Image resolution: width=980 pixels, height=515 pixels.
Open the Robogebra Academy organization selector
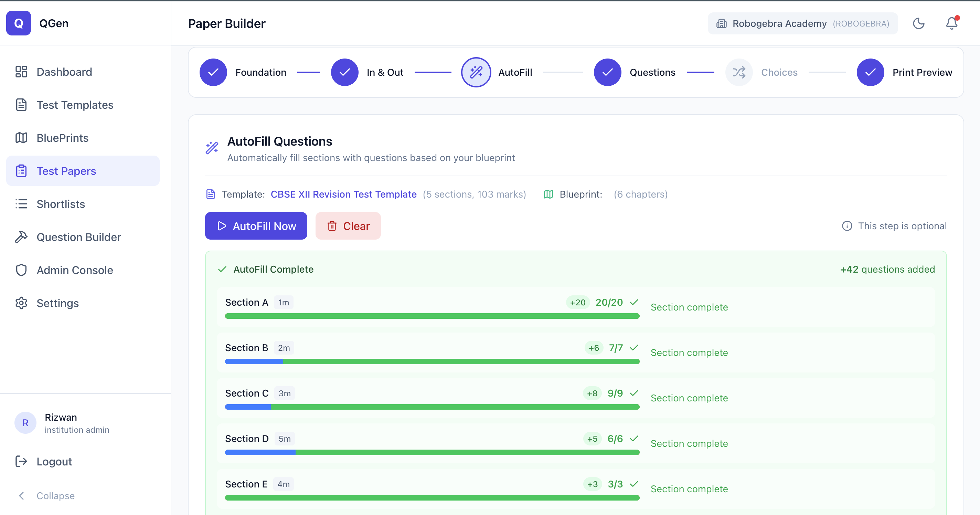pyautogui.click(x=803, y=23)
